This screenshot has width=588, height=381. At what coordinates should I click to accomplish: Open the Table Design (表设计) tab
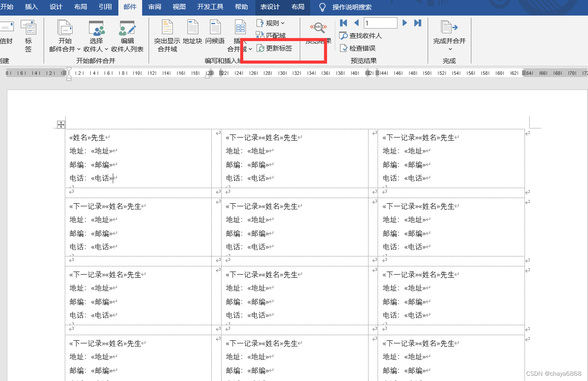click(270, 7)
